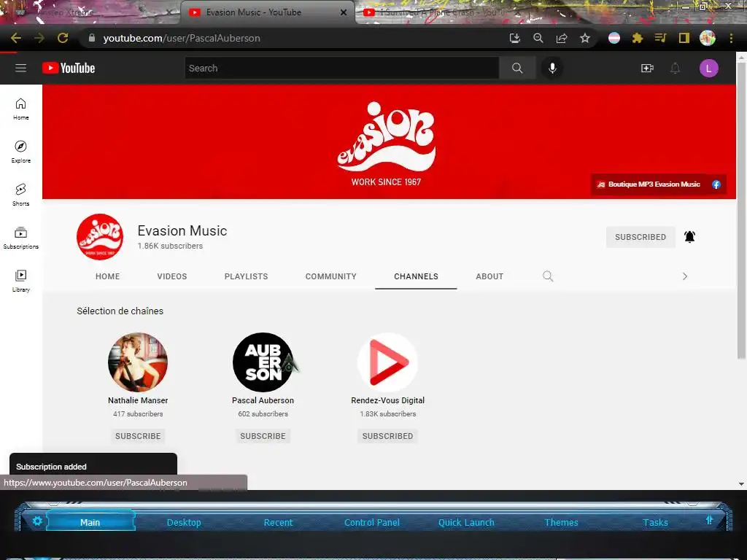Open the VIDEOS channel tab
Screen dimensions: 747x560
click(x=172, y=276)
